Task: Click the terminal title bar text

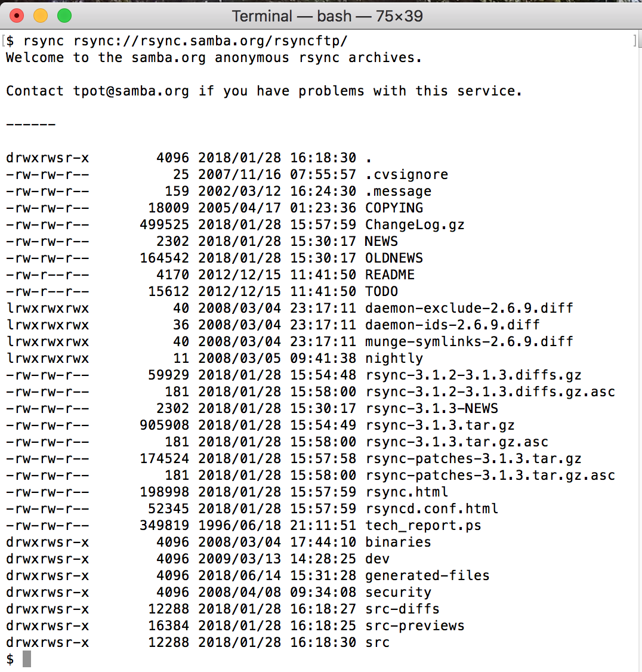Action: tap(327, 16)
